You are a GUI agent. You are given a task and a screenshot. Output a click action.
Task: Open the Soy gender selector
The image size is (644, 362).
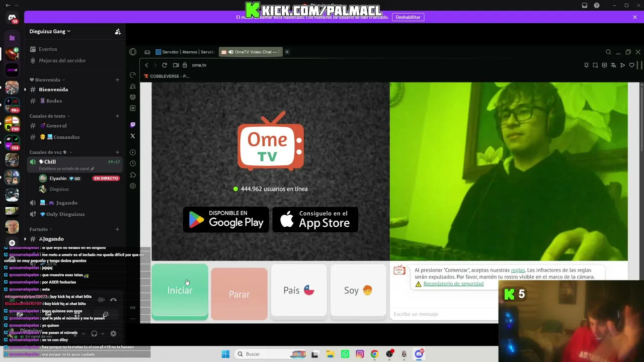click(358, 291)
